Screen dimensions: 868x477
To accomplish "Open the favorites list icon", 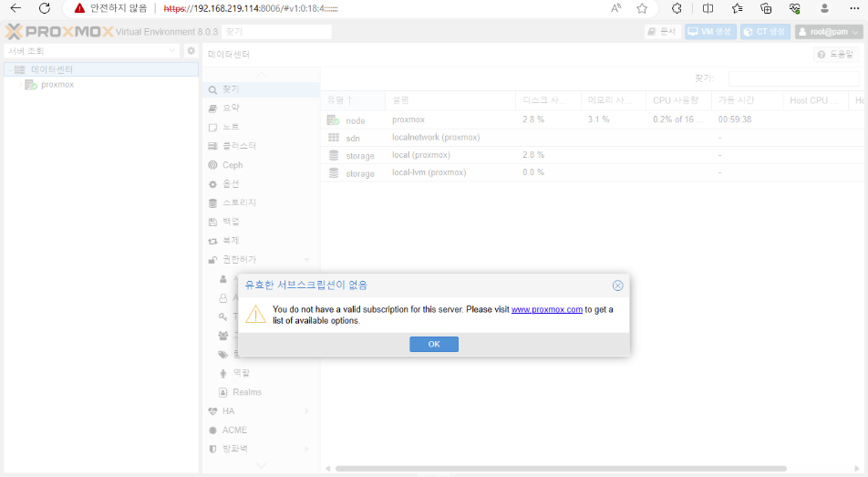I will pos(737,8).
